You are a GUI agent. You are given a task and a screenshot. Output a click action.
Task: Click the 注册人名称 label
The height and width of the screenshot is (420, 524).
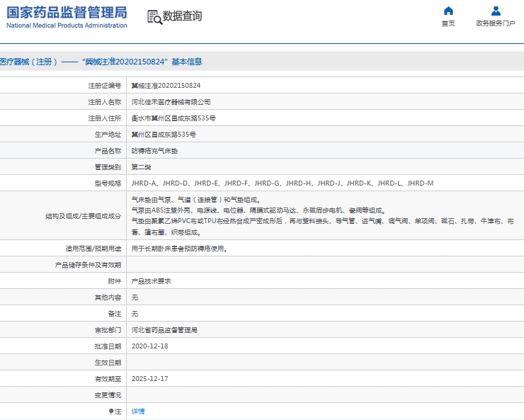point(104,102)
